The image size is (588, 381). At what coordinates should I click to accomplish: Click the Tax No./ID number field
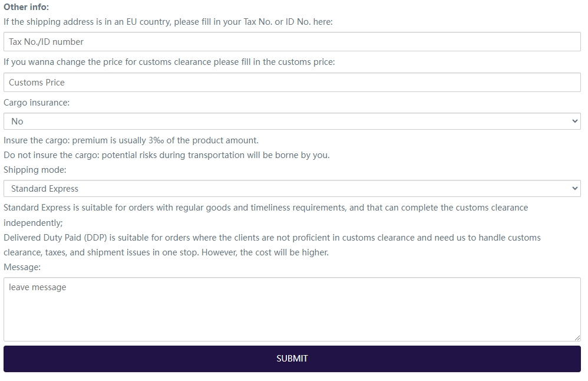(x=292, y=42)
